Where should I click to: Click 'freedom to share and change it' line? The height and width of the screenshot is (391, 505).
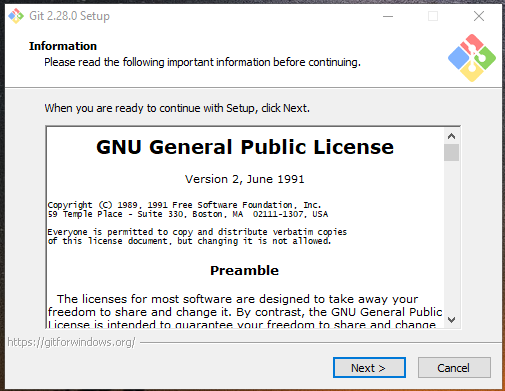tap(245, 312)
